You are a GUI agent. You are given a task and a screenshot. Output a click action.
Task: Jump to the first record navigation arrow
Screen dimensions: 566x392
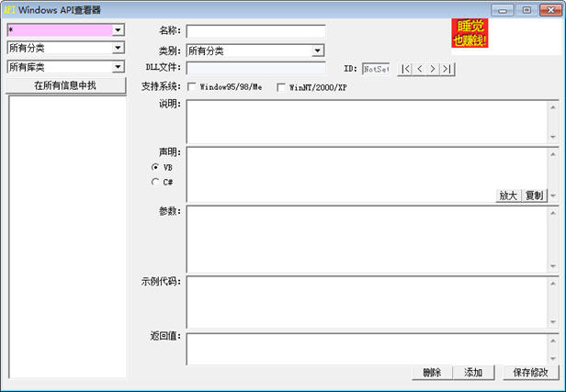tap(405, 69)
